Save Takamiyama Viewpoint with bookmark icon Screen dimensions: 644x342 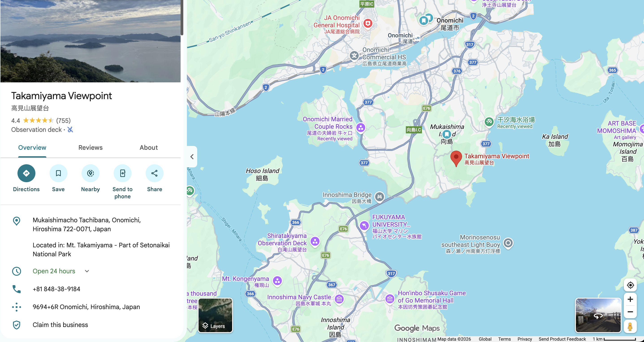[58, 173]
